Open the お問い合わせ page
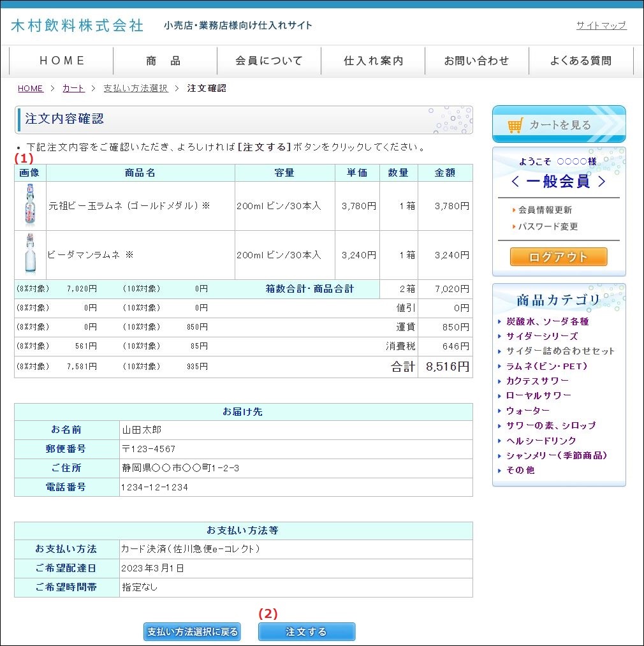The height and width of the screenshot is (646, 644). coord(477,61)
